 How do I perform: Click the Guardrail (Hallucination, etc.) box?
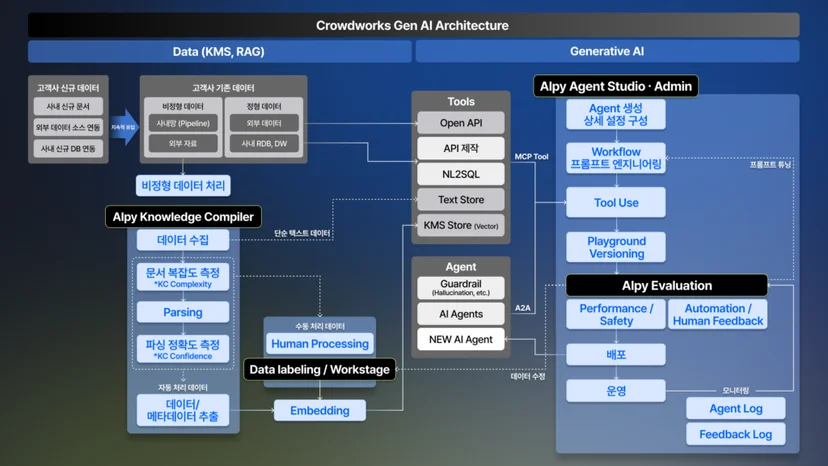tap(461, 287)
